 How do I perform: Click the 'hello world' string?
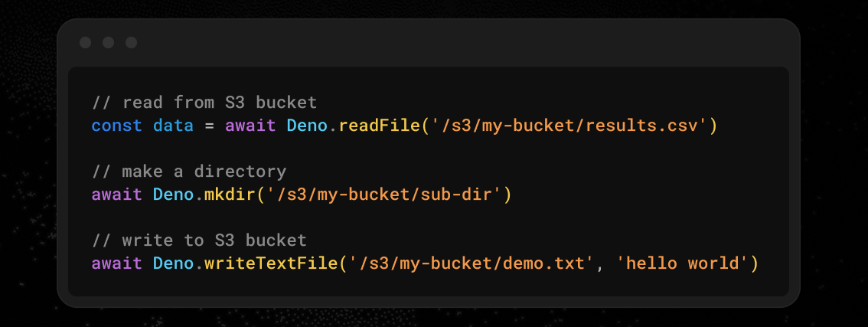pos(681,263)
